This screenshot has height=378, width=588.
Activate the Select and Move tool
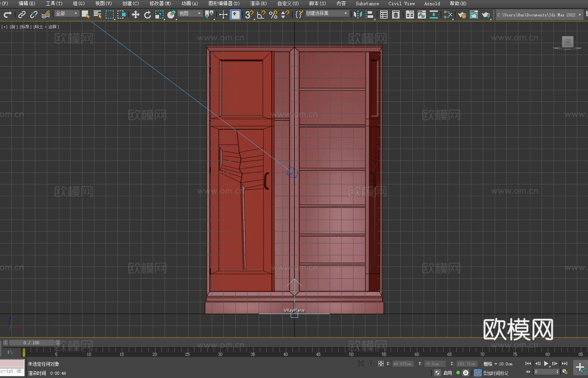136,14
